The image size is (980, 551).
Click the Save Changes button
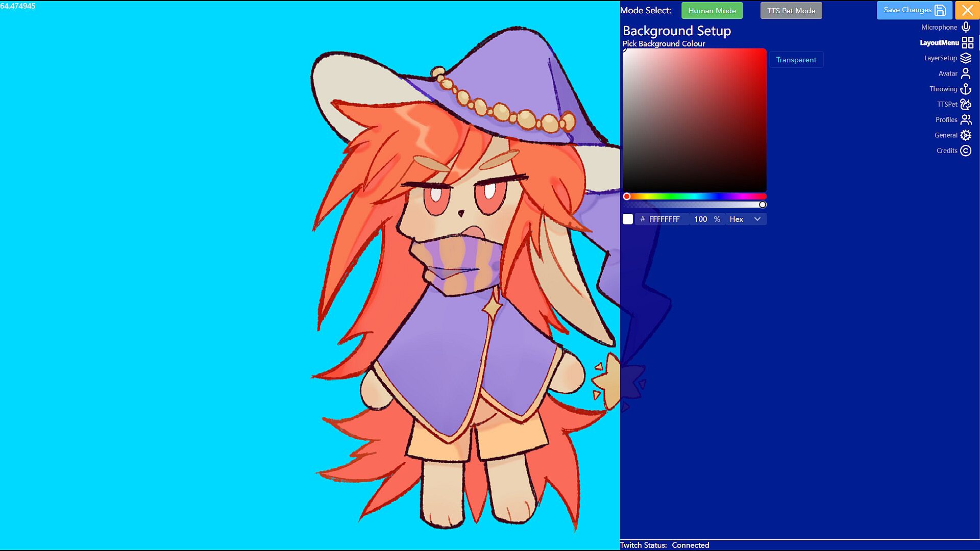(914, 10)
